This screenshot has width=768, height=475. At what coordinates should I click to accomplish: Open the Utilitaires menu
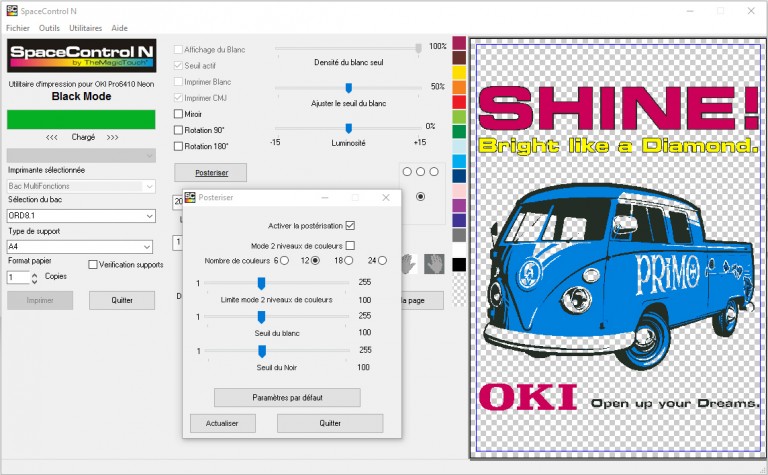(x=85, y=29)
